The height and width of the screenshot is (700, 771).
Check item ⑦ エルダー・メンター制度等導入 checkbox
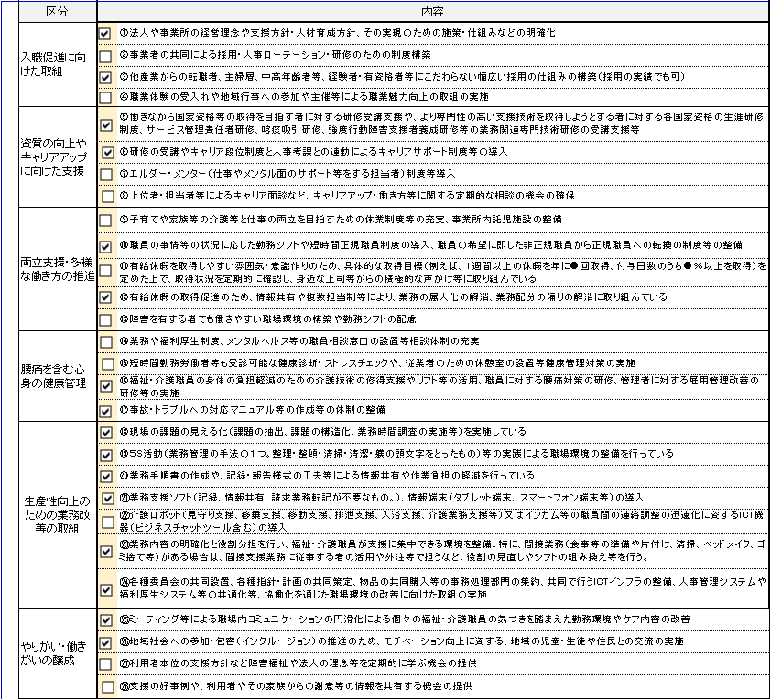pos(105,175)
